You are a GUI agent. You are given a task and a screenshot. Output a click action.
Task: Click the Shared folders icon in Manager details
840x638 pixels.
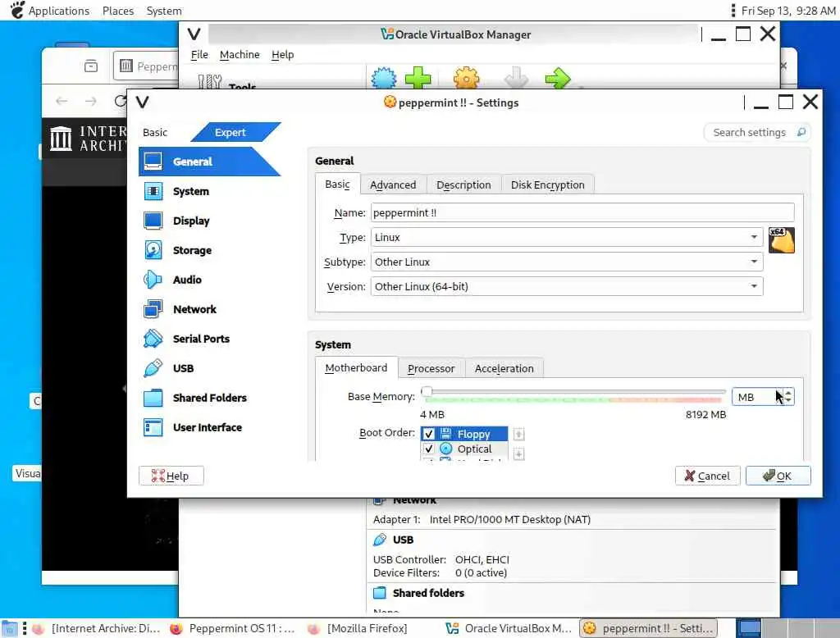click(379, 592)
